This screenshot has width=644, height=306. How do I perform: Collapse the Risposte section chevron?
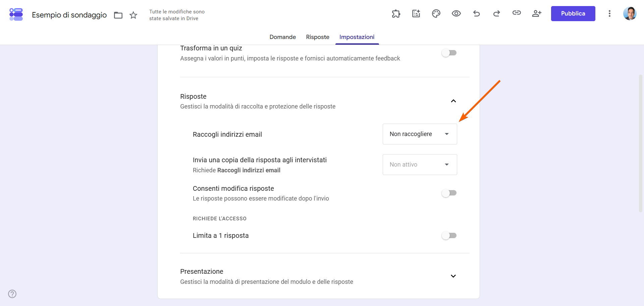click(453, 101)
